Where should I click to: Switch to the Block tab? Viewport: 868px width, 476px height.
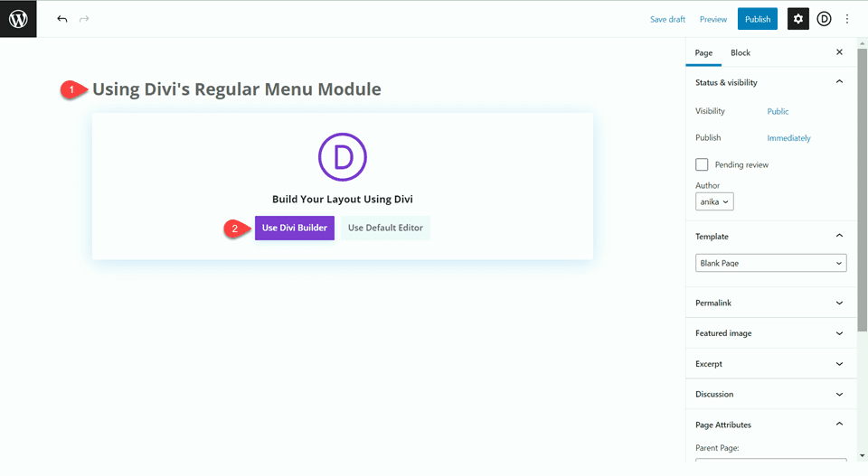[x=741, y=52]
